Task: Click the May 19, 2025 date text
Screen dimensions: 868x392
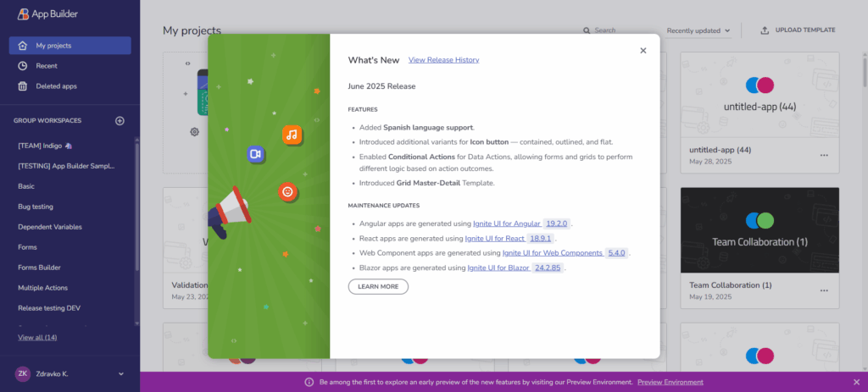Action: coord(710,297)
